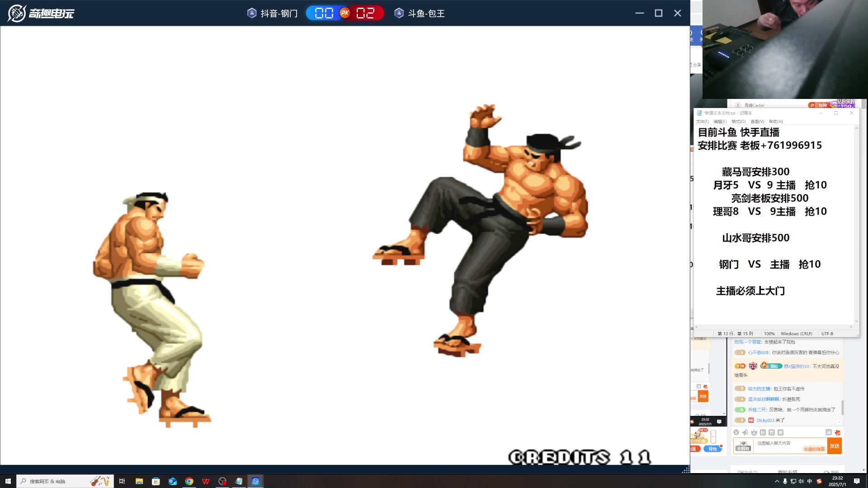Open WPS Office from taskbar

206,481
